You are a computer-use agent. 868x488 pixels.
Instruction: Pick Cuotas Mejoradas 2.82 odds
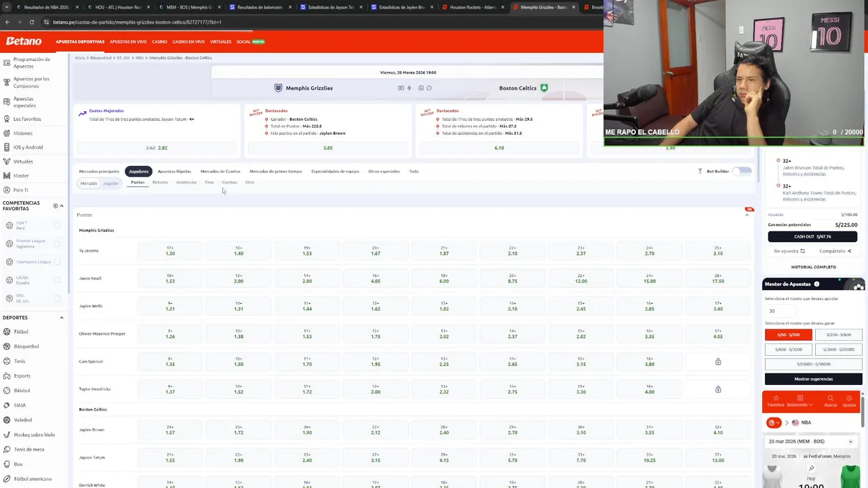[157, 148]
